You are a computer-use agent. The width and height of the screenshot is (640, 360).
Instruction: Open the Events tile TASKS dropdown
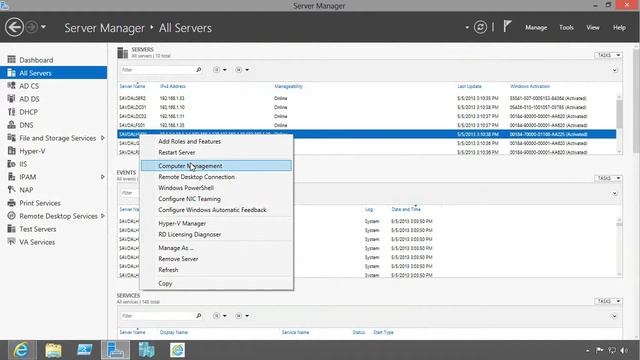[608, 178]
